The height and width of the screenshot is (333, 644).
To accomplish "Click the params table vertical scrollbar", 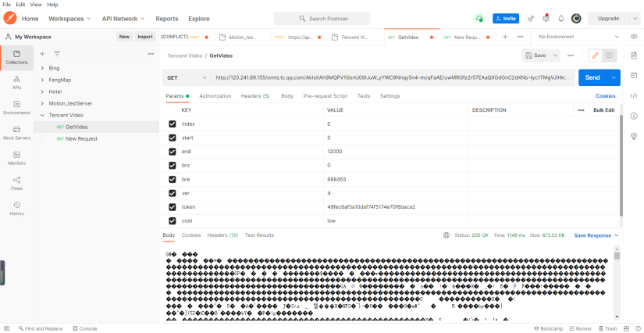I will pos(621,164).
